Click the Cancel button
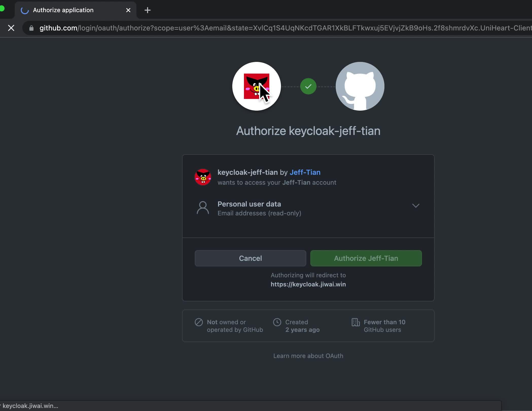Screen dimensions: 532x411 250,258
